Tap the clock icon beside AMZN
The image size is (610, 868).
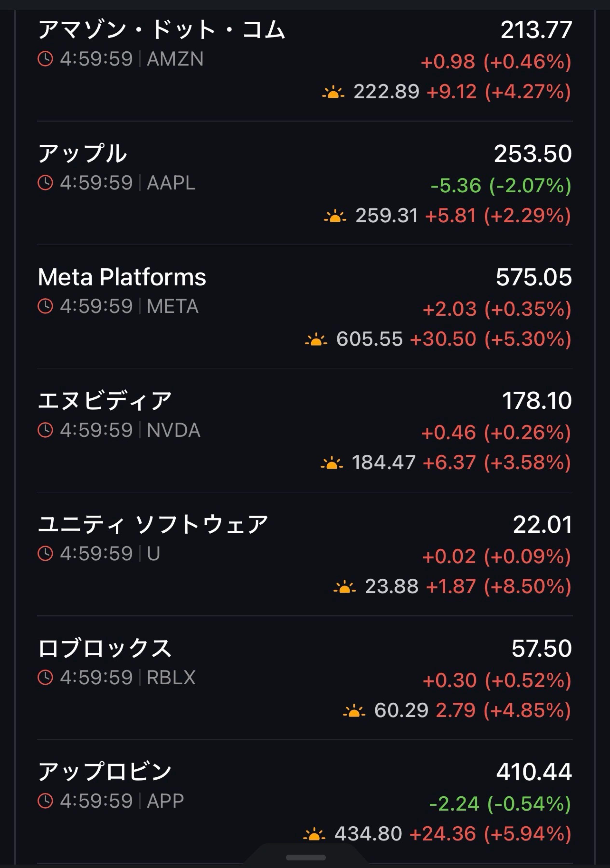[45, 59]
